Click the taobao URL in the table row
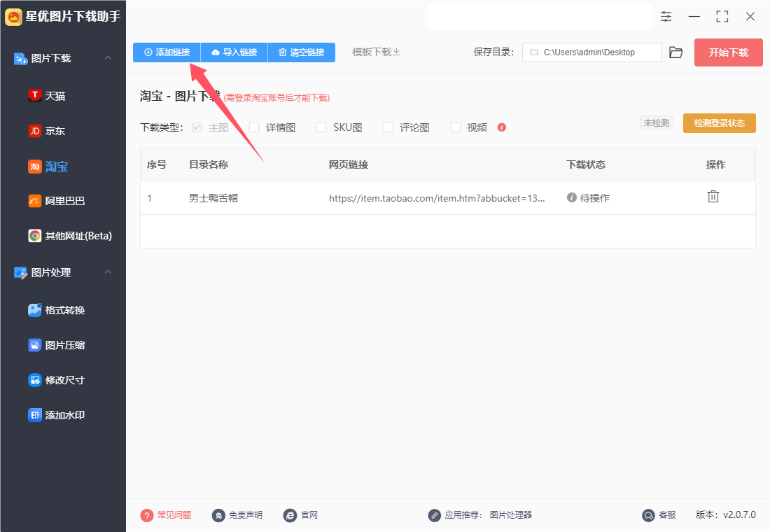The width and height of the screenshot is (770, 532). (x=437, y=198)
